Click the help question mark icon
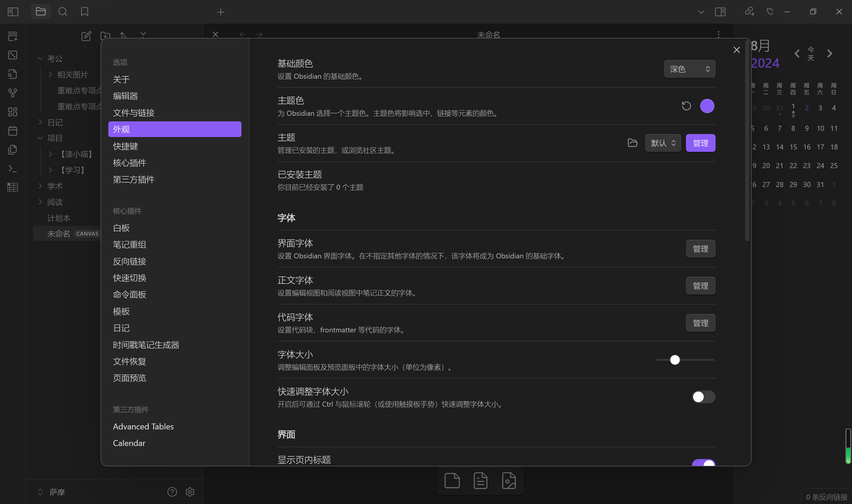852x504 pixels. 172,492
